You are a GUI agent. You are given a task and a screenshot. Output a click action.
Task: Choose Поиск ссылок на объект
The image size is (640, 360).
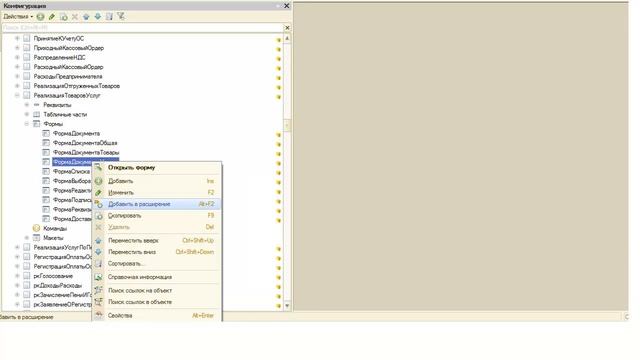[x=157, y=291]
